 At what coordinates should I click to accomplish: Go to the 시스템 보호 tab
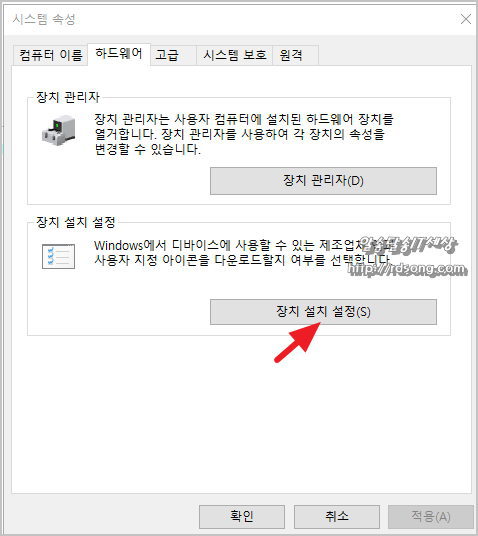(235, 55)
